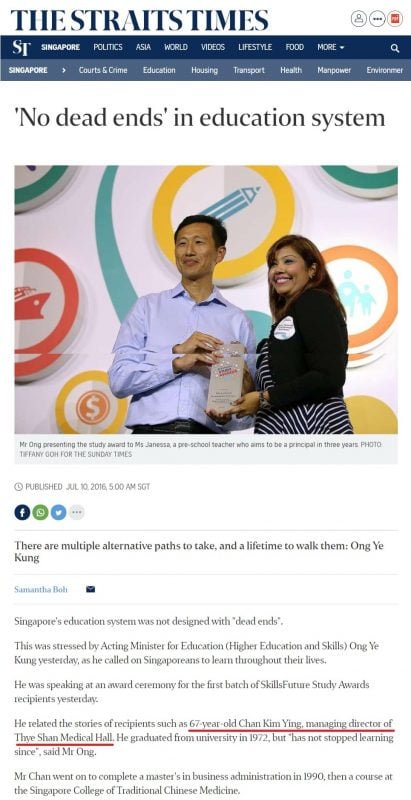The height and width of the screenshot is (800, 411).
Task: Open the user account icon
Action: point(359,19)
